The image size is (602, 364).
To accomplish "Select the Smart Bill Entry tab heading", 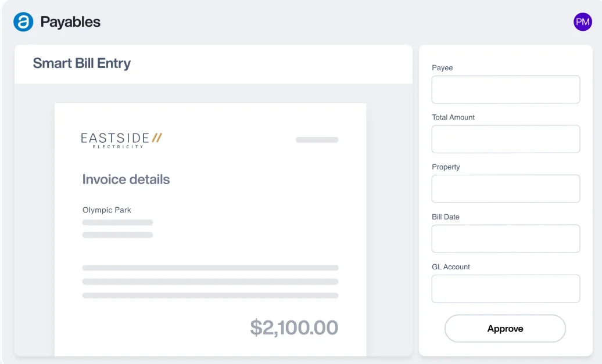I will click(82, 64).
